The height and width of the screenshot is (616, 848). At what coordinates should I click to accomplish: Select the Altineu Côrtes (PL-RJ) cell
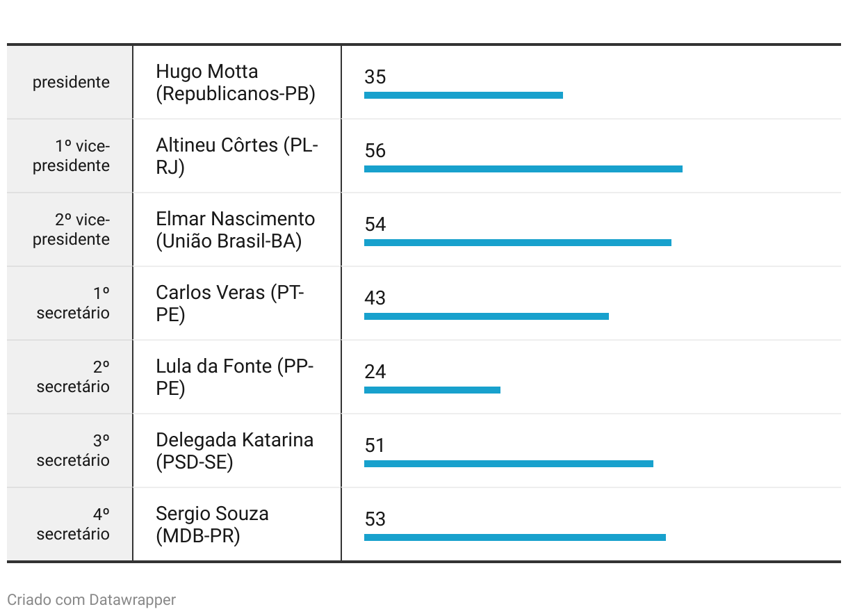[236, 156]
